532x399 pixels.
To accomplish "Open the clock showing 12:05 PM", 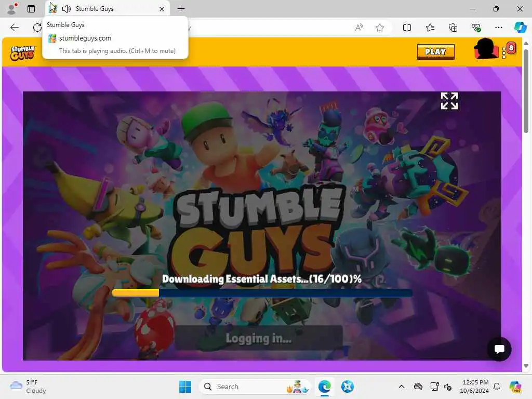I will (x=474, y=387).
